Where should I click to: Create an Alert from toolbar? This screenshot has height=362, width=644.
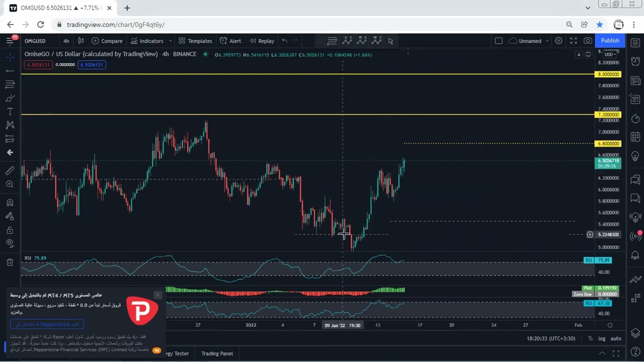coord(230,41)
